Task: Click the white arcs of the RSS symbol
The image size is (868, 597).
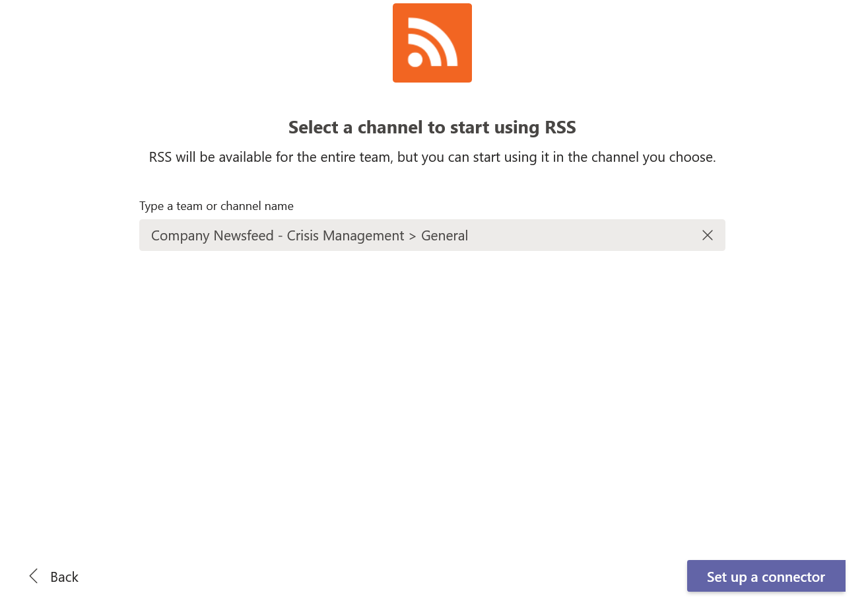Action: pyautogui.click(x=436, y=41)
